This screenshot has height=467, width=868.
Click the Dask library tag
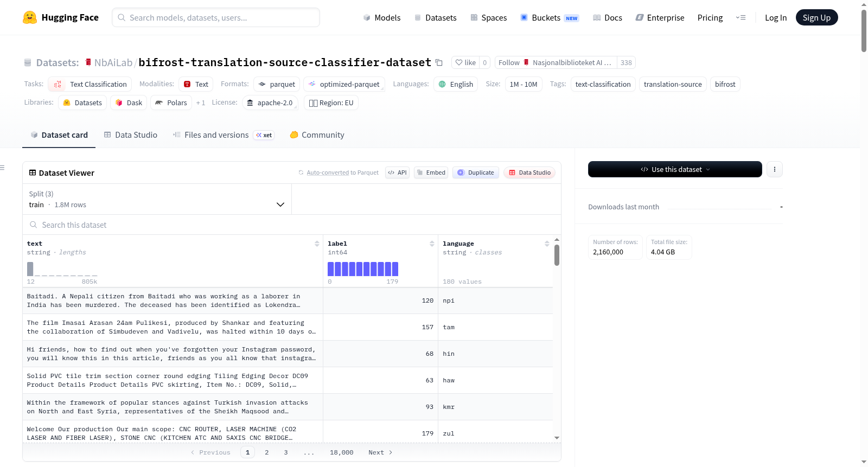pyautogui.click(x=129, y=103)
